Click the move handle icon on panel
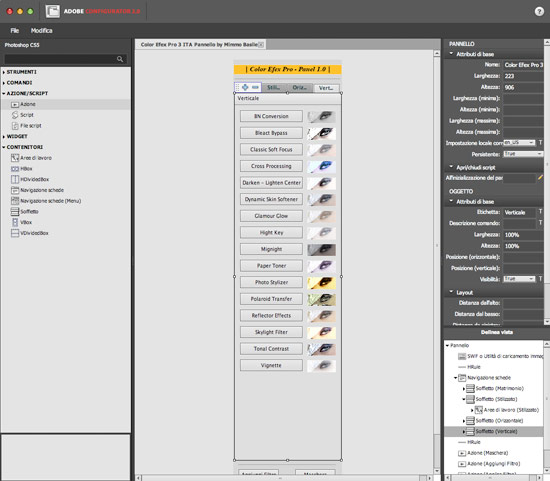Viewport: 550px width, 481px height. (245, 87)
